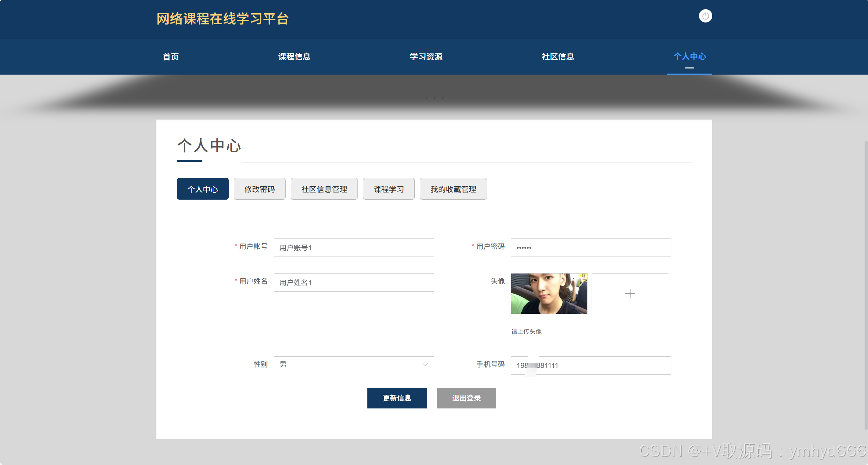Click the plus icon to upload avatar
The image size is (868, 465).
coord(629,294)
